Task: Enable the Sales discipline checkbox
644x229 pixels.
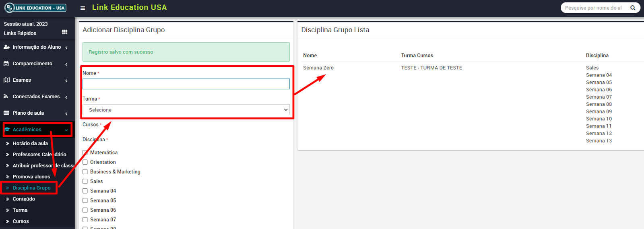Action: coord(85,182)
